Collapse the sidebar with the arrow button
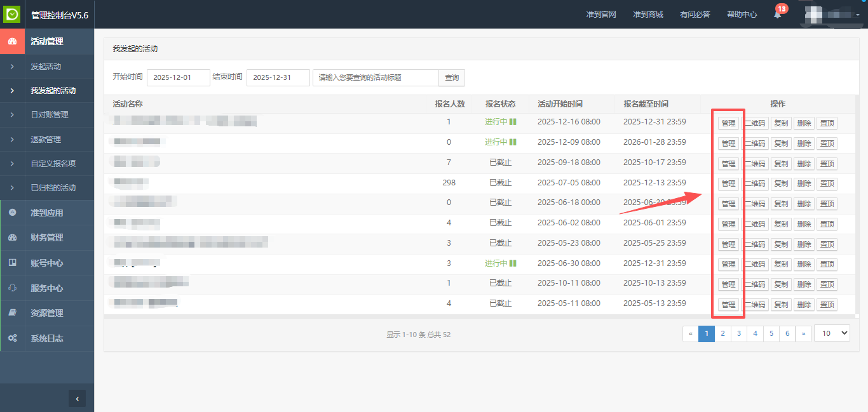 [77, 399]
